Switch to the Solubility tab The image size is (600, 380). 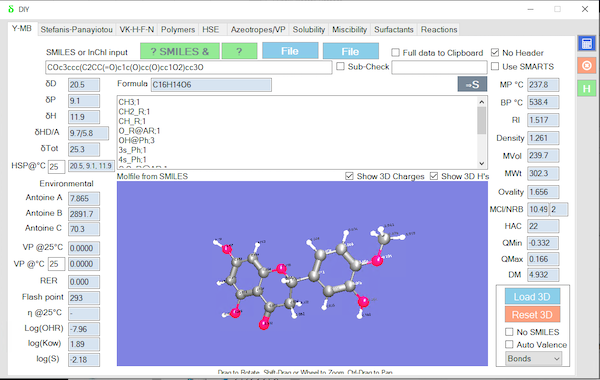click(x=309, y=29)
